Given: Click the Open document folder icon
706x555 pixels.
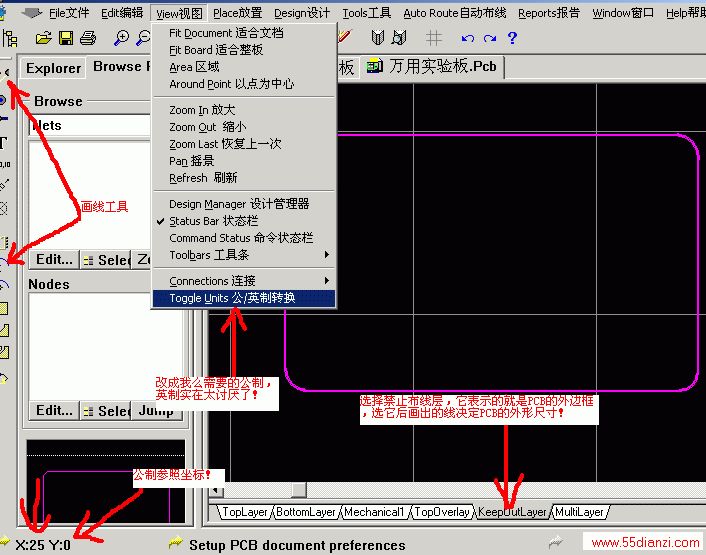Looking at the screenshot, I should point(43,38).
